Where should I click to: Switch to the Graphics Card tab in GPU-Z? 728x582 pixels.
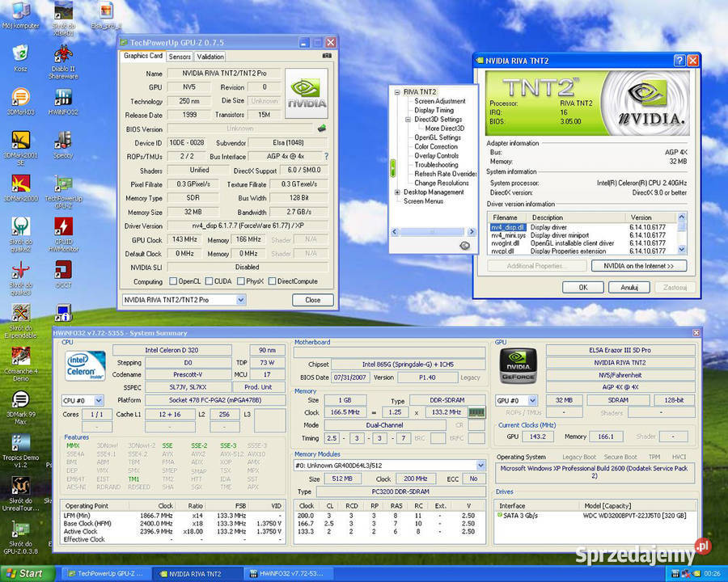(x=143, y=56)
